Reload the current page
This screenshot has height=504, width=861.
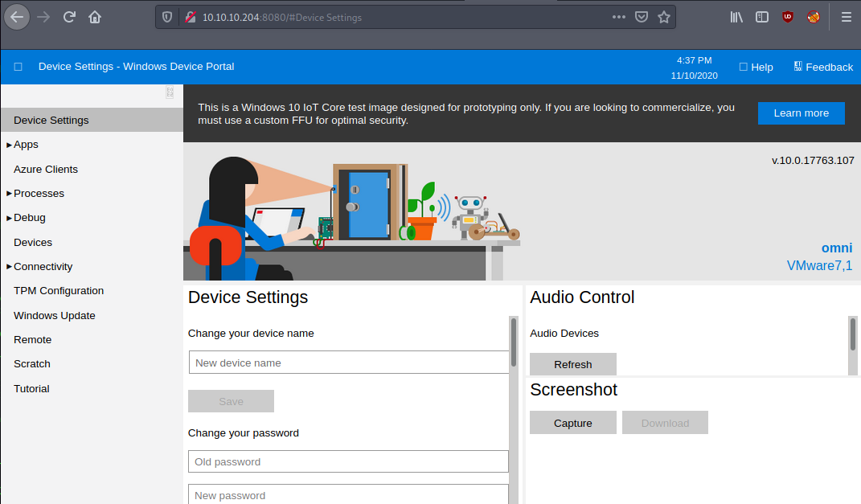[69, 17]
